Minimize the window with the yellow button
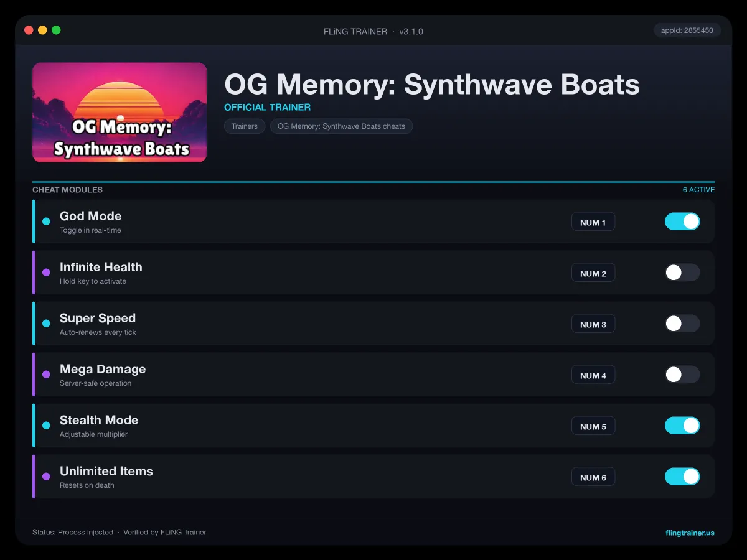This screenshot has width=747, height=560. point(42,30)
